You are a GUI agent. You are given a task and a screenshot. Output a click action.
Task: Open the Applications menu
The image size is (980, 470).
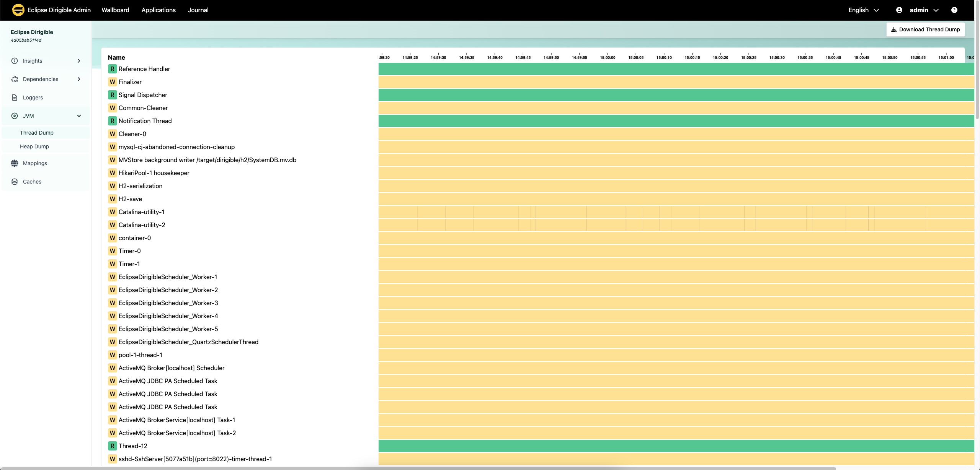click(158, 10)
